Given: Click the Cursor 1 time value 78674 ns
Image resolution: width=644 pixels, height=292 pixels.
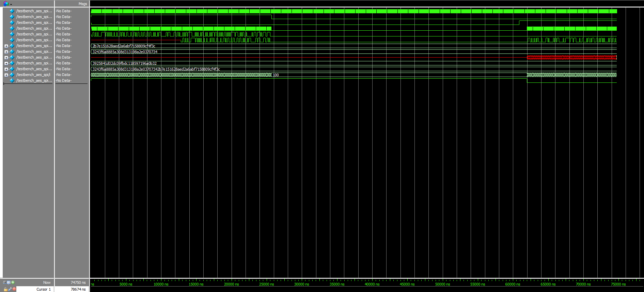Looking at the screenshot, I should (x=78, y=289).
